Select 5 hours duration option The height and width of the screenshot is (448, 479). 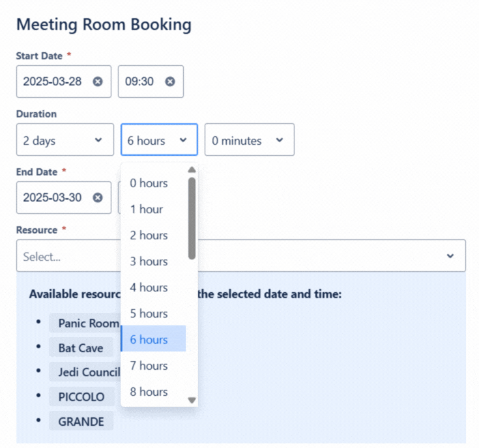pyautogui.click(x=149, y=314)
